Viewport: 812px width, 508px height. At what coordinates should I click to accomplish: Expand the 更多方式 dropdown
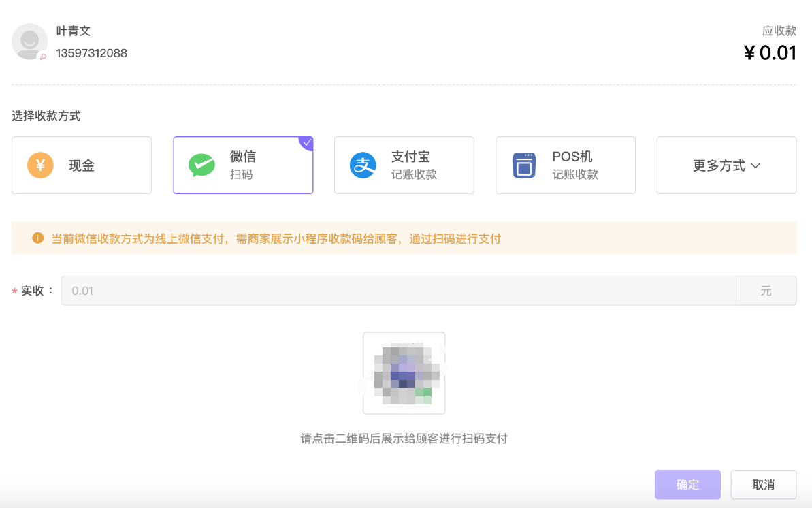pos(726,165)
